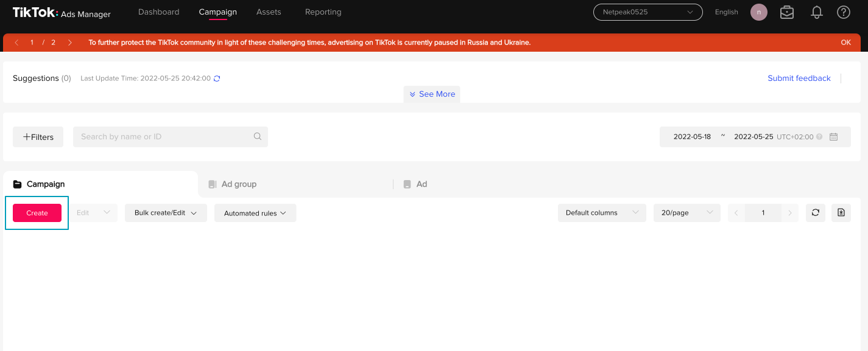Go to next table page
The width and height of the screenshot is (868, 351).
[x=790, y=213]
